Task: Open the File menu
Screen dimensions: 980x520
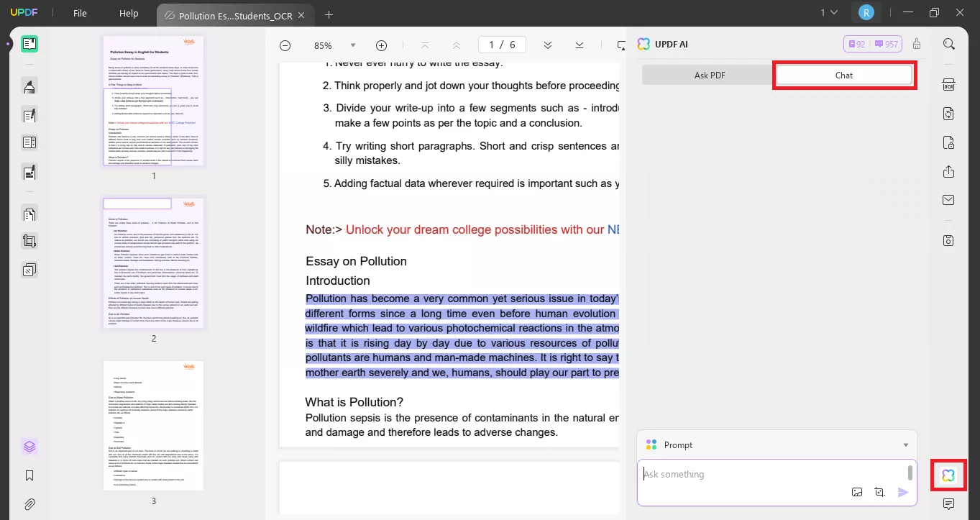Action: [80, 13]
